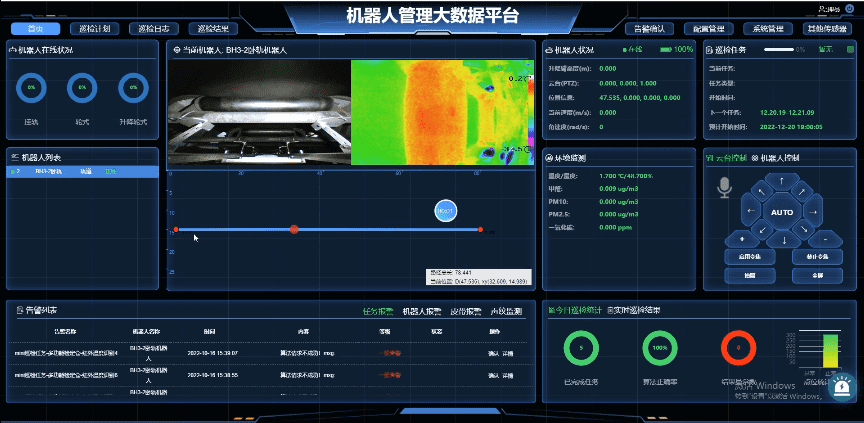The width and height of the screenshot is (864, 423).
Task: Open the 告警确认 navigation tab
Action: [x=649, y=29]
